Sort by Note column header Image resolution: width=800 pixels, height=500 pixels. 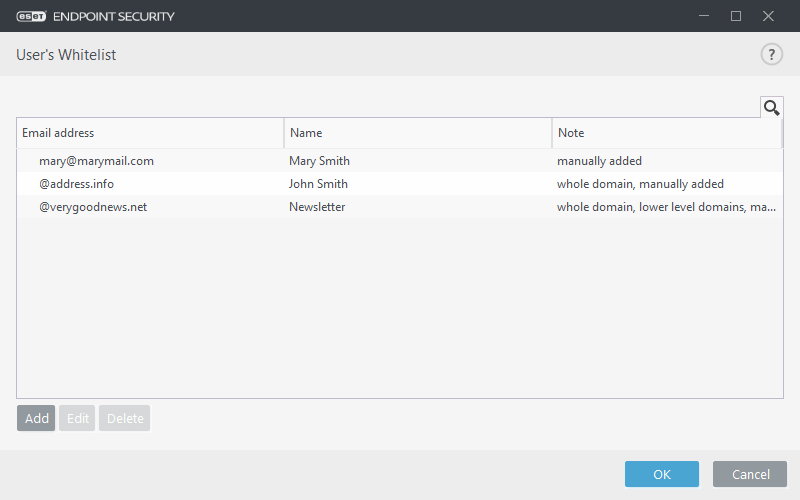pos(667,133)
